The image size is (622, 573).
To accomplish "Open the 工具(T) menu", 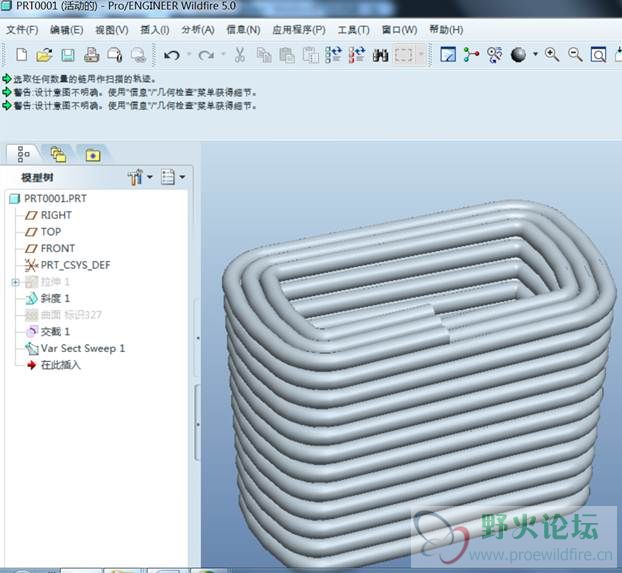I will 353,30.
